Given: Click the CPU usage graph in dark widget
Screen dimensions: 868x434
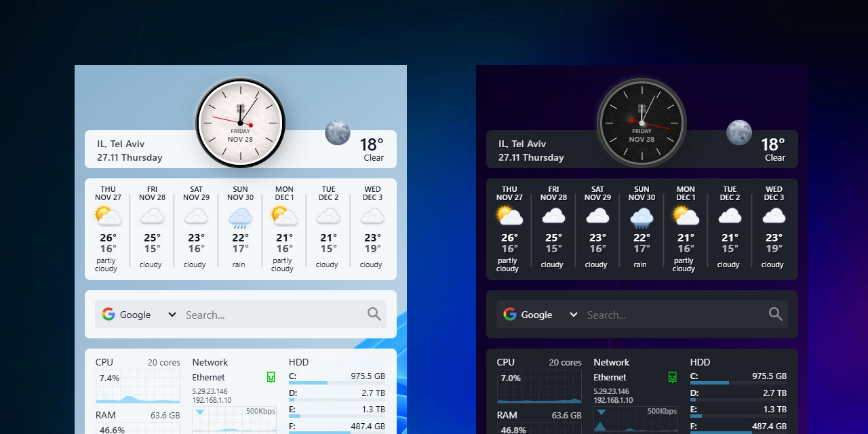Looking at the screenshot, I should click(540, 387).
